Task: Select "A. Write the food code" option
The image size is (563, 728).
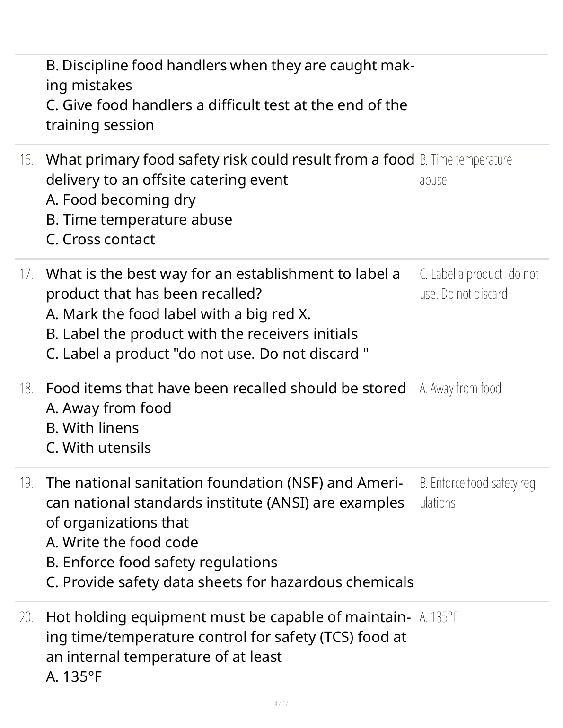Action: [122, 543]
